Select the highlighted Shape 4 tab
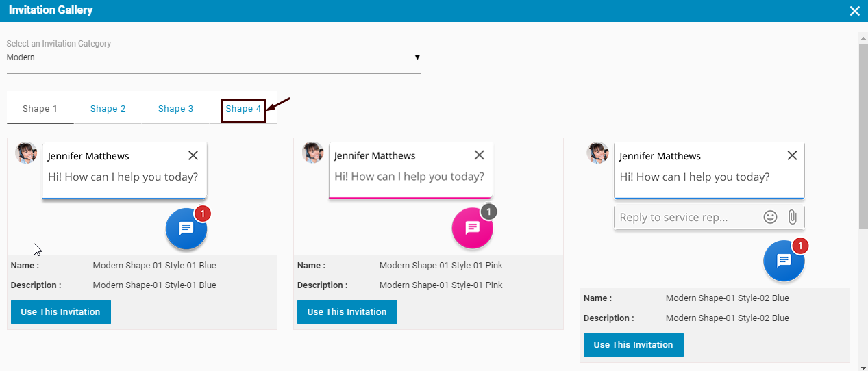The width and height of the screenshot is (868, 371). tap(243, 109)
